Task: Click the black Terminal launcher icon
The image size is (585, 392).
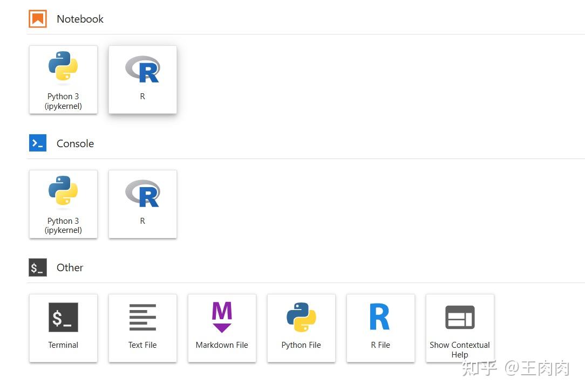Action: [63, 317]
